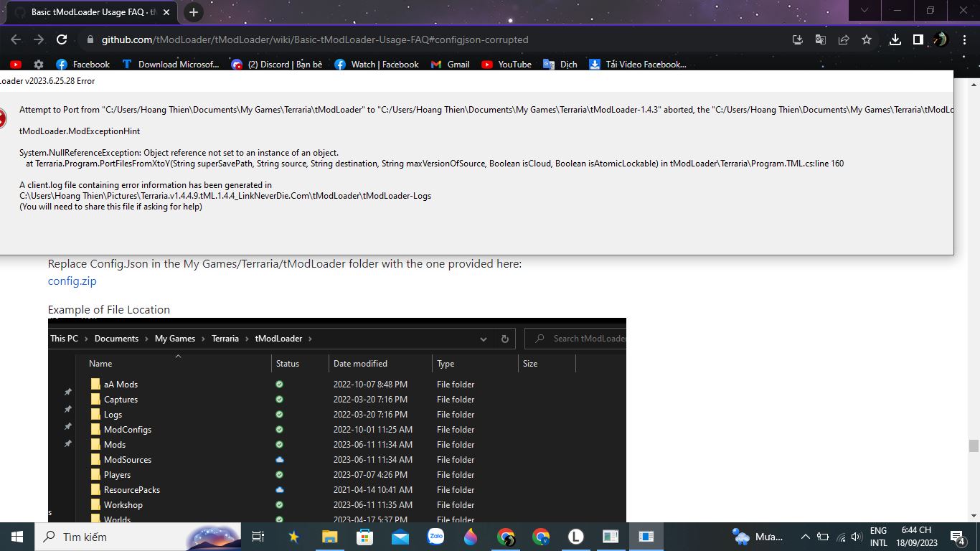Reload the page with the refresh icon
This screenshot has width=980, height=551.
61,40
